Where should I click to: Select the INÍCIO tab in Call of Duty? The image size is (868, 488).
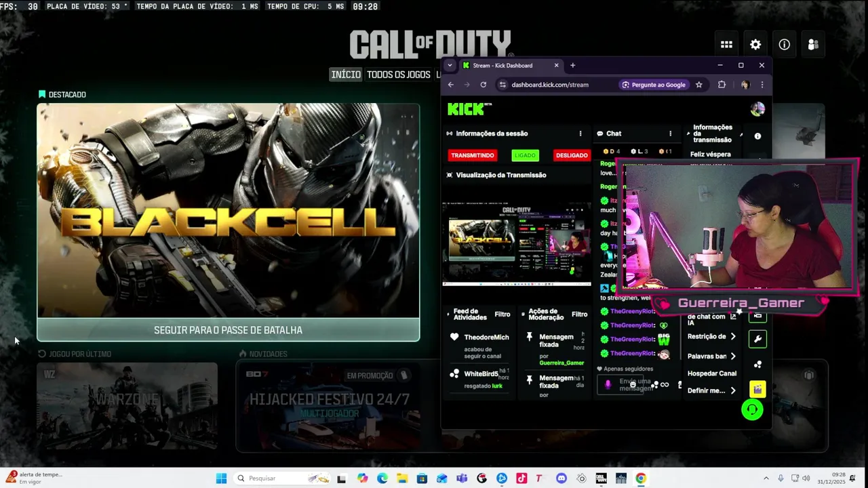coord(346,75)
